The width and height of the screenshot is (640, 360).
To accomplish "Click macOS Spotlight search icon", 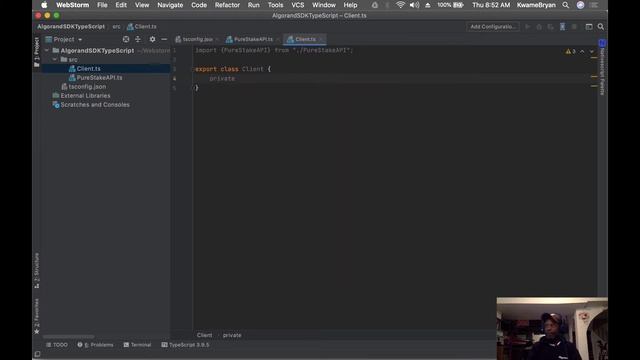I will [566, 5].
